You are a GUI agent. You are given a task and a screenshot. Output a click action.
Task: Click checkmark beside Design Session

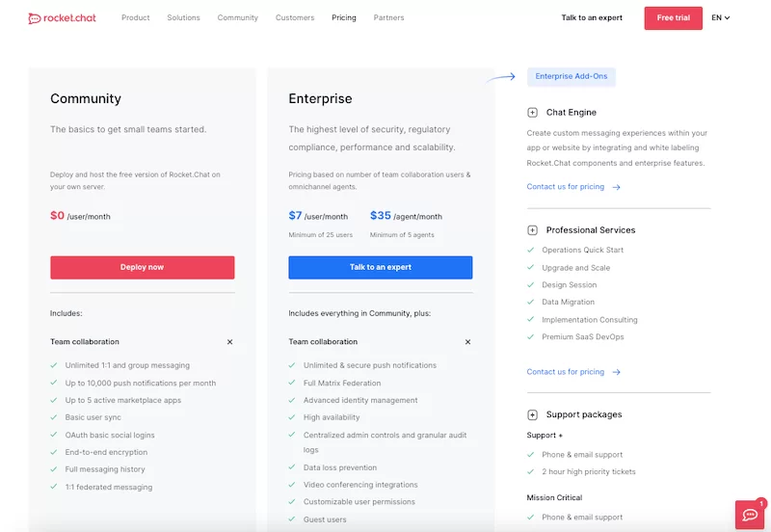tap(531, 284)
